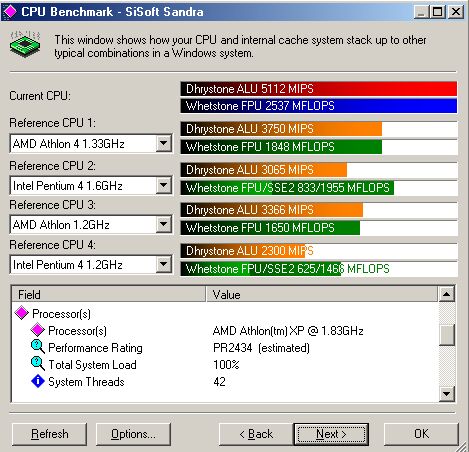
Task: Select the Processor(s) group diamond icon
Action: (22, 313)
